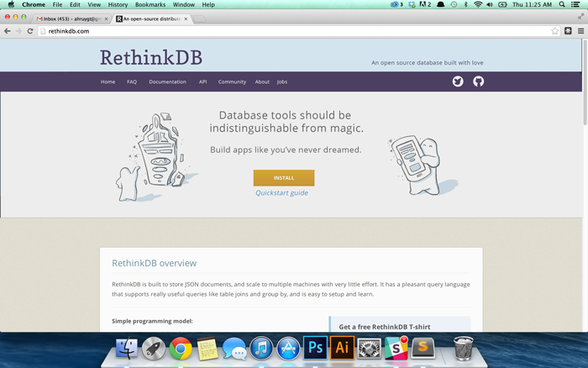Open the Chrome application menu
The image size is (588, 368).
(34, 4)
